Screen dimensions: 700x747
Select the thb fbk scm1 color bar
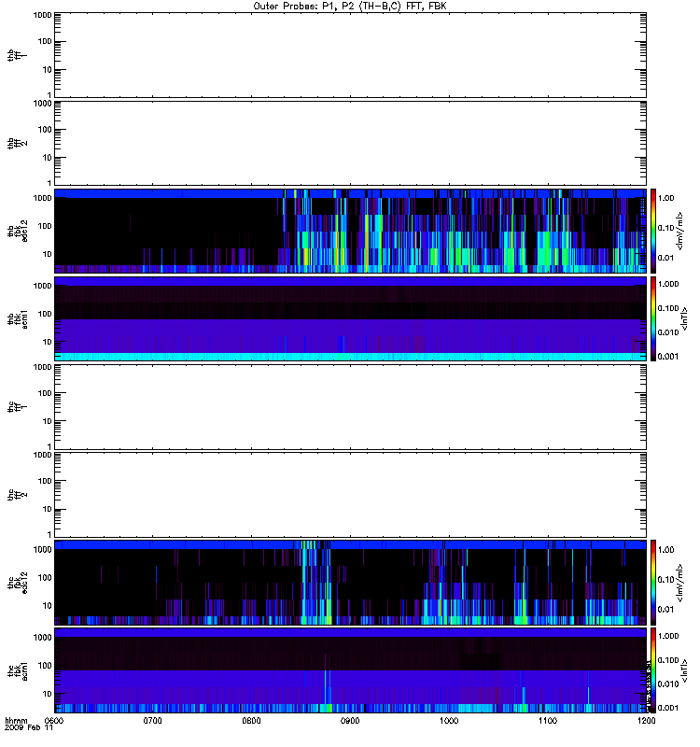[653, 318]
